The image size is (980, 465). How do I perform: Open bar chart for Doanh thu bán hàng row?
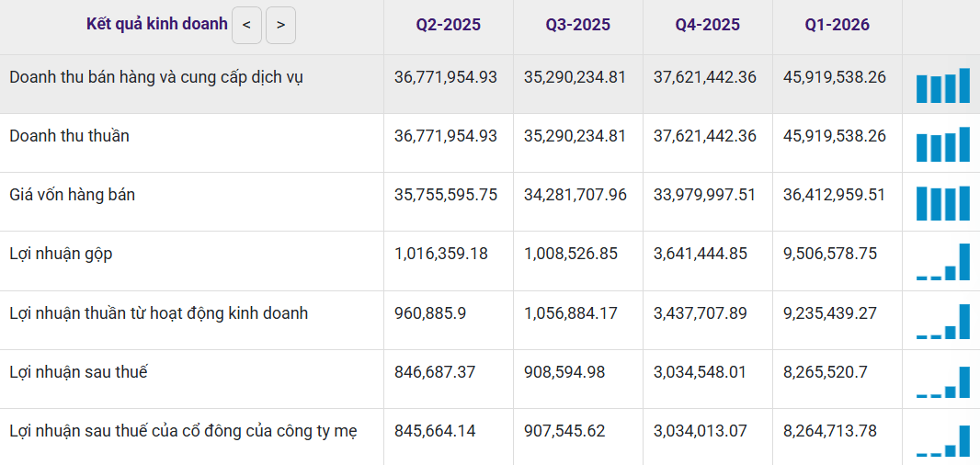942,85
